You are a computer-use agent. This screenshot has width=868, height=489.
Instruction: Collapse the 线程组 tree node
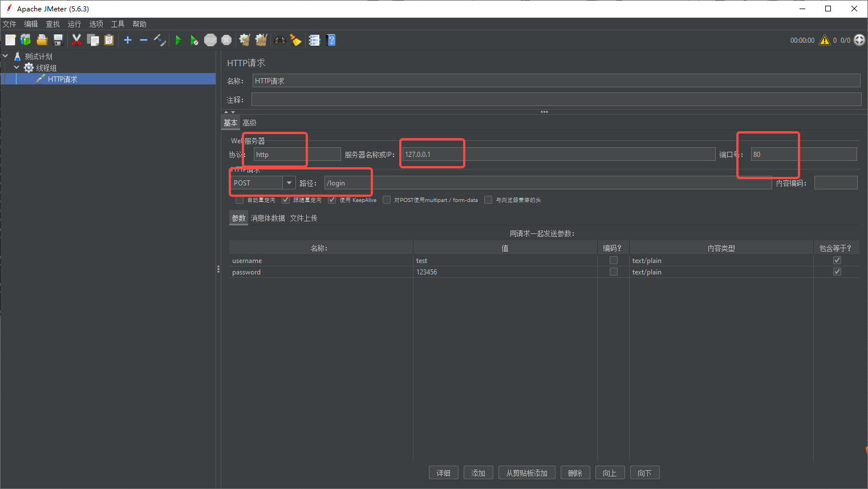[17, 67]
